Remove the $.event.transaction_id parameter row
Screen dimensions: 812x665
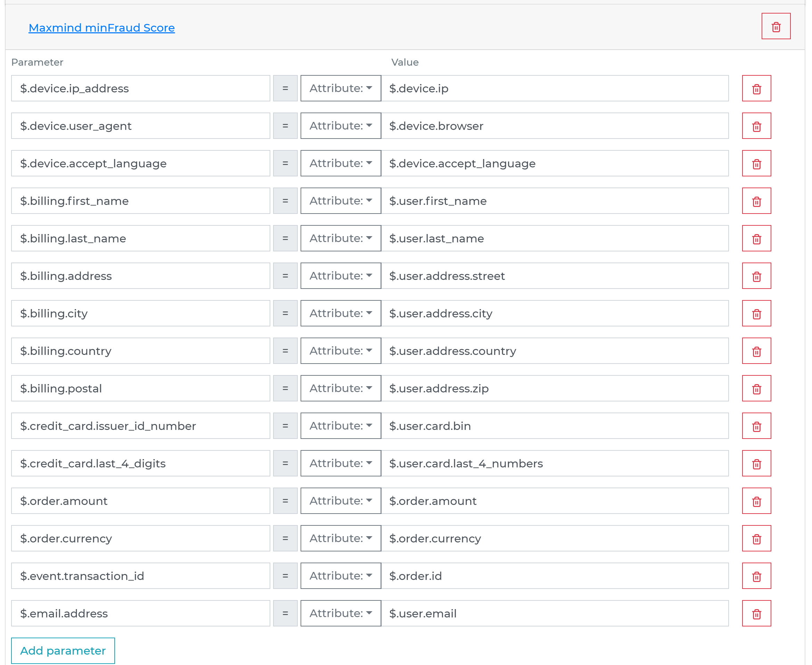click(x=756, y=576)
